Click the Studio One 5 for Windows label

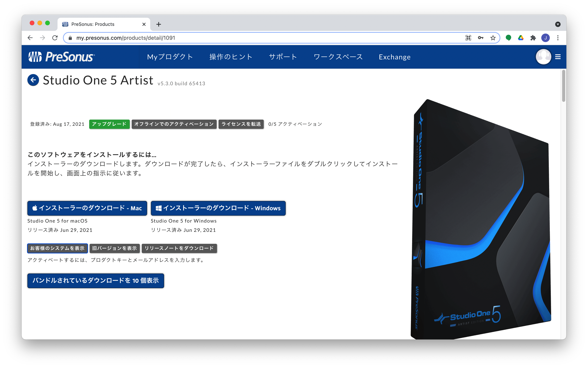tap(184, 221)
